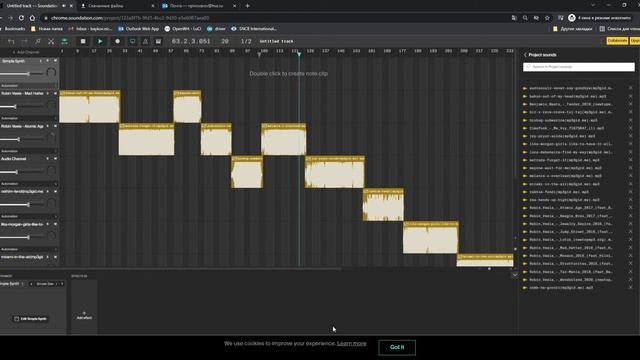Select the Robin_Veela Monaco sound entry
Image resolution: width=640 pixels, height=360 pixels.
click(x=571, y=256)
